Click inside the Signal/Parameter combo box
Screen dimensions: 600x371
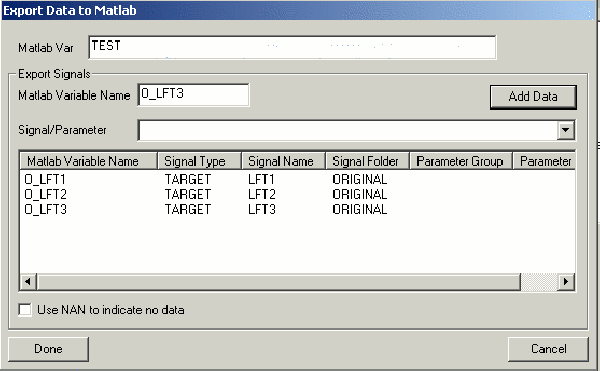[x=348, y=130]
